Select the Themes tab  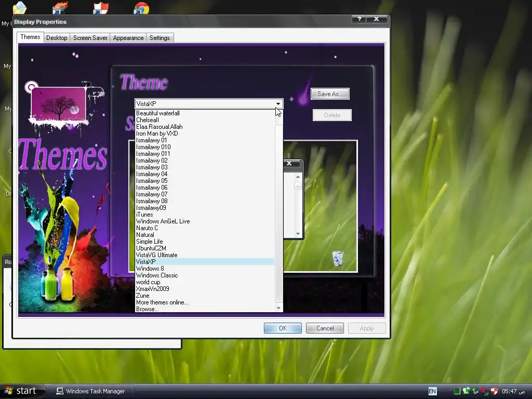pos(30,37)
